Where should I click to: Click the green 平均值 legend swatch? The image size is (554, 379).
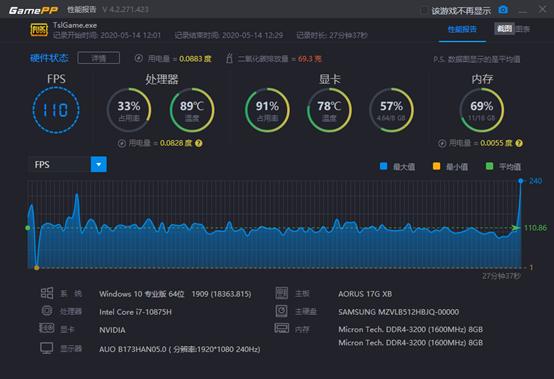[x=489, y=166]
